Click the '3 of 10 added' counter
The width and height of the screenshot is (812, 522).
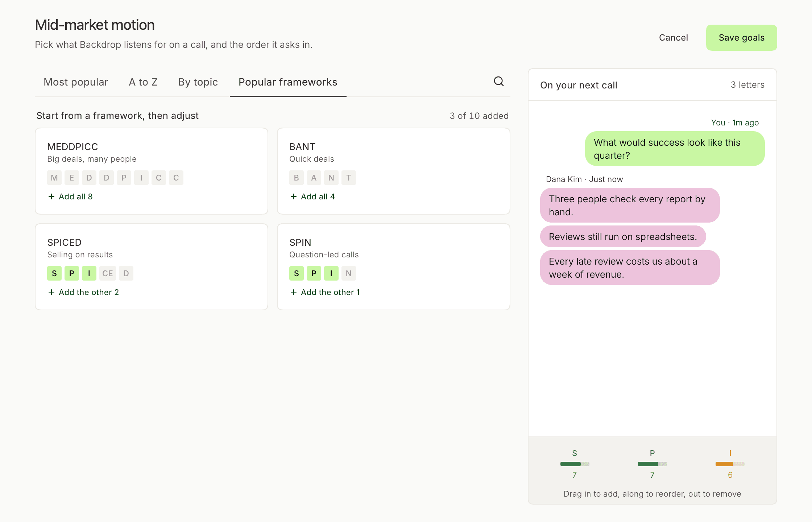(479, 116)
